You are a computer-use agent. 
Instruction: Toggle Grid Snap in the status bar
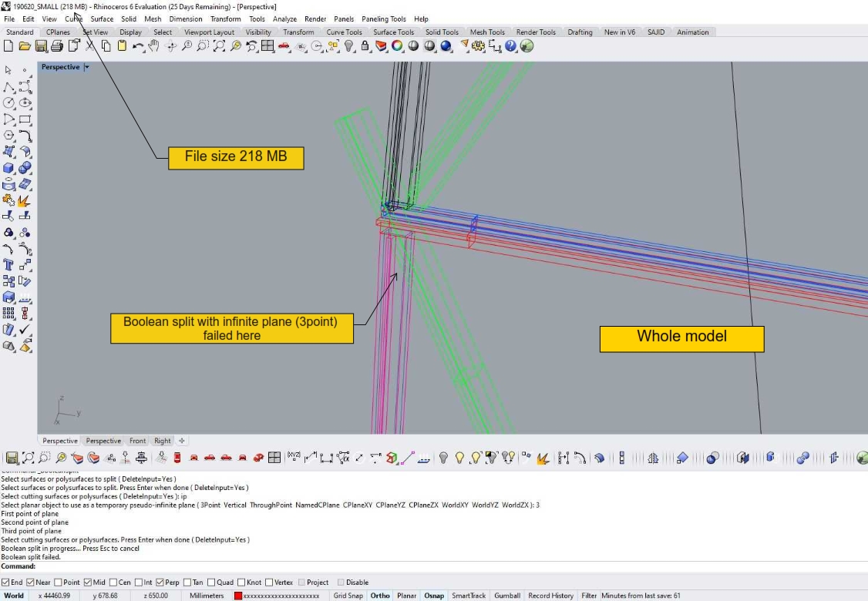[348, 596]
